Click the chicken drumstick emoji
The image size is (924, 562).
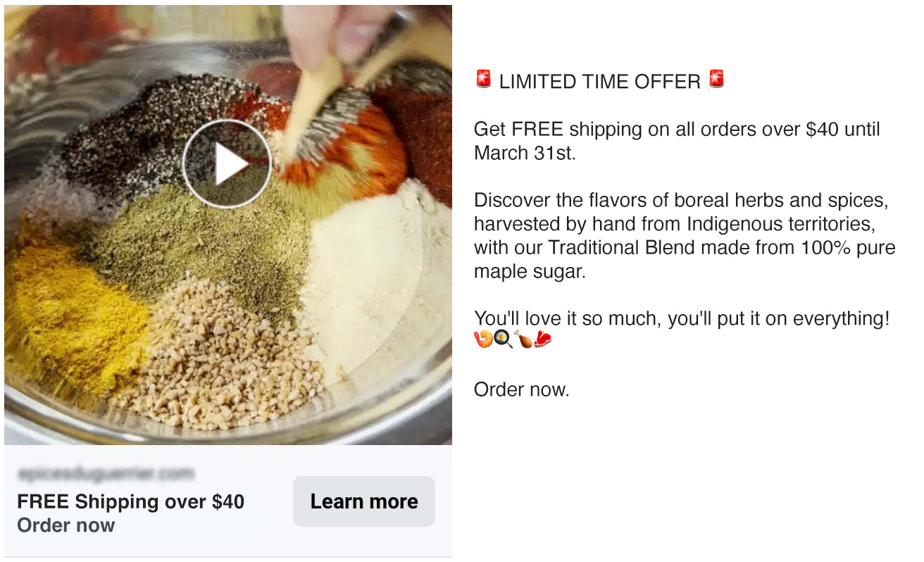523,339
